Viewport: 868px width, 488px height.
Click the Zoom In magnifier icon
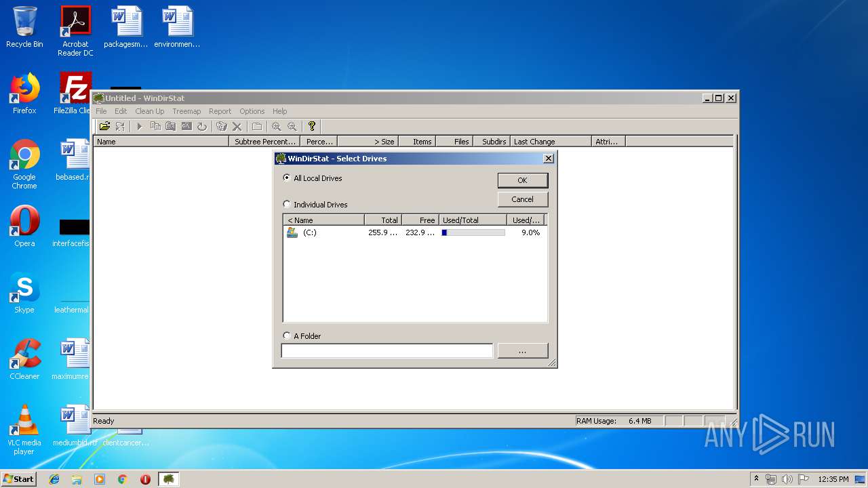point(276,126)
